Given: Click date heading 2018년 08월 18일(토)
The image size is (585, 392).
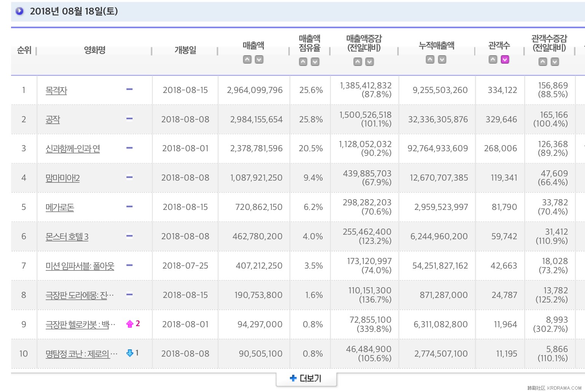Looking at the screenshot, I should click(74, 11).
